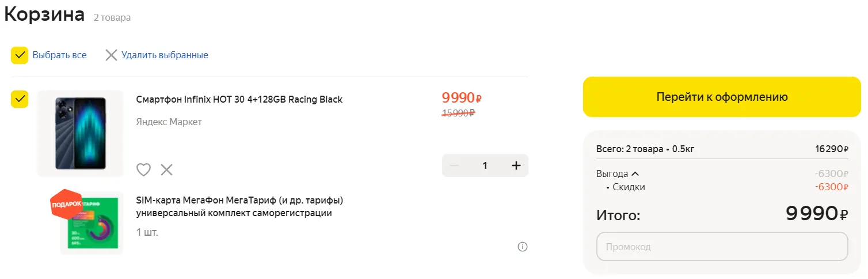This screenshot has width=868, height=279.
Task: Collapse the Выгода savings chevron
Action: coord(635,174)
